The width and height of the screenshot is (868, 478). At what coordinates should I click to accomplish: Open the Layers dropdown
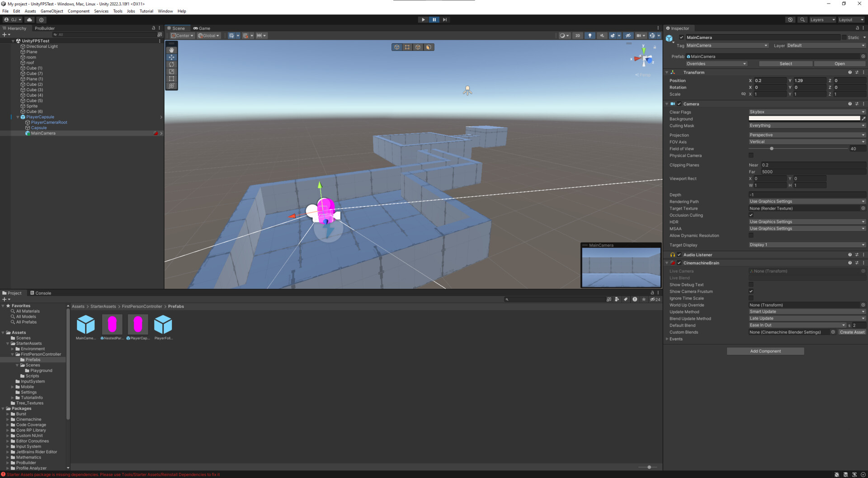coord(821,19)
